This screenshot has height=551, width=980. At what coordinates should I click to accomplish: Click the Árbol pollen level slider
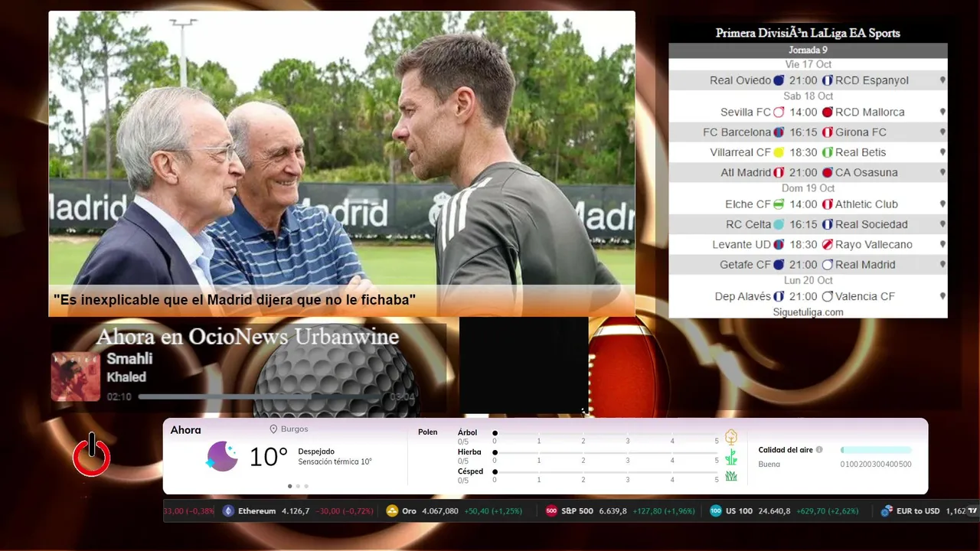click(x=606, y=433)
